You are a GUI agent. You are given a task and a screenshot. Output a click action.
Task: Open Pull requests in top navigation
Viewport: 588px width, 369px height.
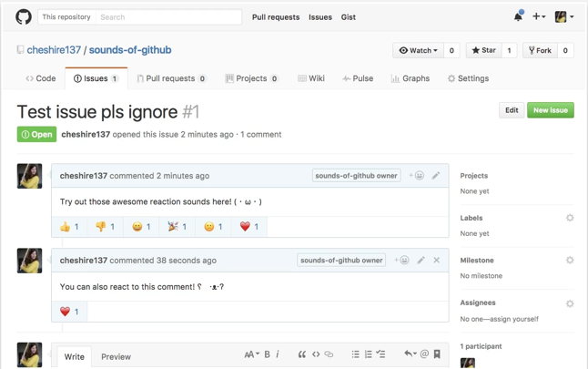click(276, 17)
